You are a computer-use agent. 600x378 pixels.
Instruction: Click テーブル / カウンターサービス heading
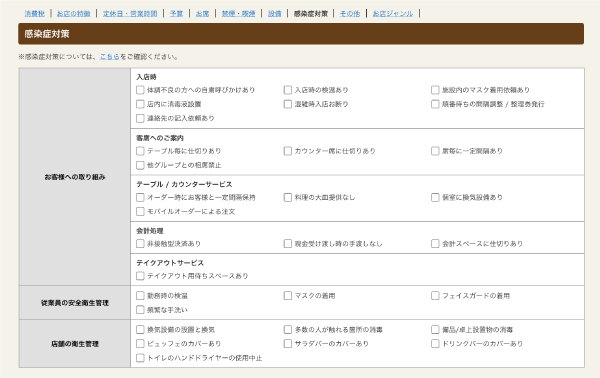pos(184,184)
